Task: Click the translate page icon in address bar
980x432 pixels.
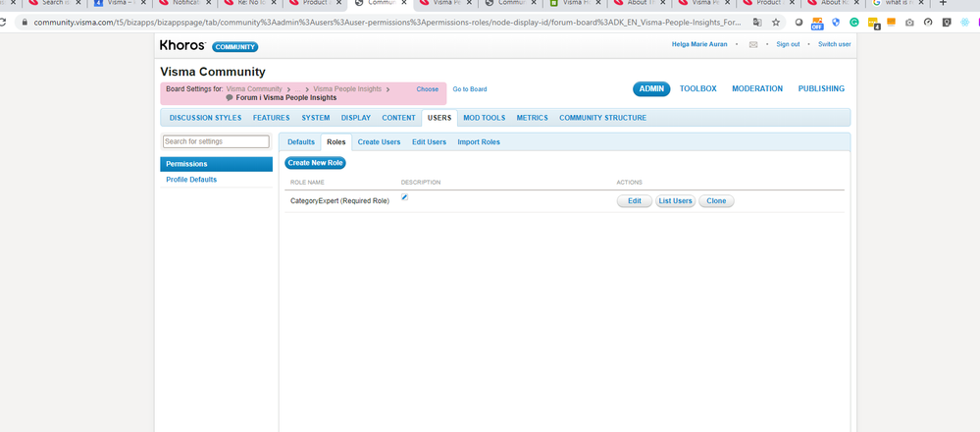Action: click(x=757, y=23)
